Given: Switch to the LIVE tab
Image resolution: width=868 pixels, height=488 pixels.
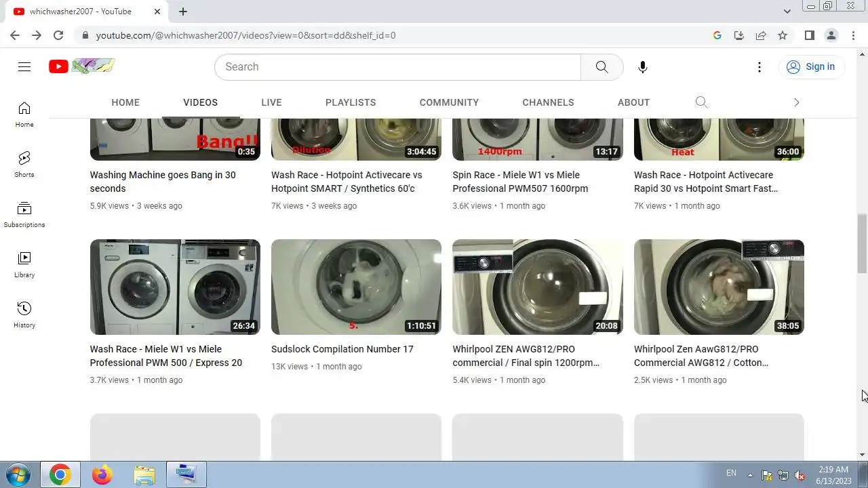Looking at the screenshot, I should point(271,102).
